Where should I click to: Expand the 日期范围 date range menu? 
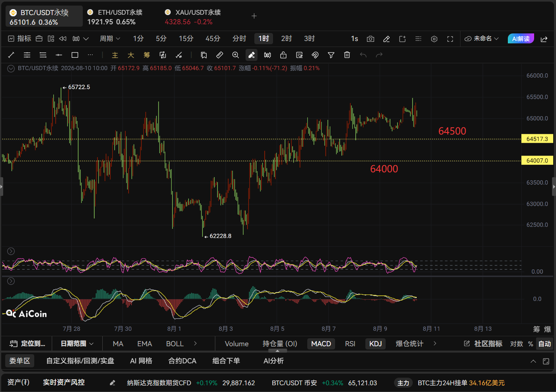77,343
